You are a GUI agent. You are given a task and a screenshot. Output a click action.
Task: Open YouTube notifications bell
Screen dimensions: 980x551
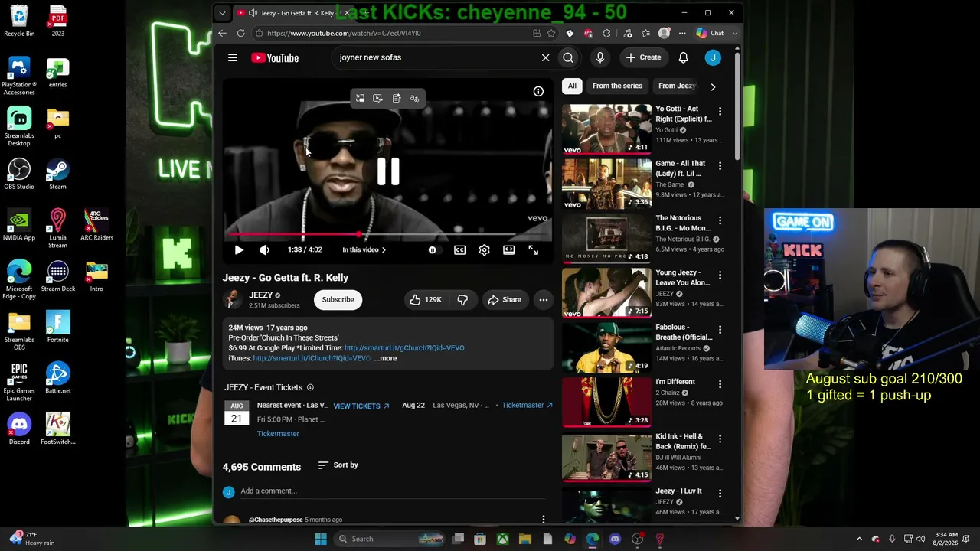pos(683,57)
